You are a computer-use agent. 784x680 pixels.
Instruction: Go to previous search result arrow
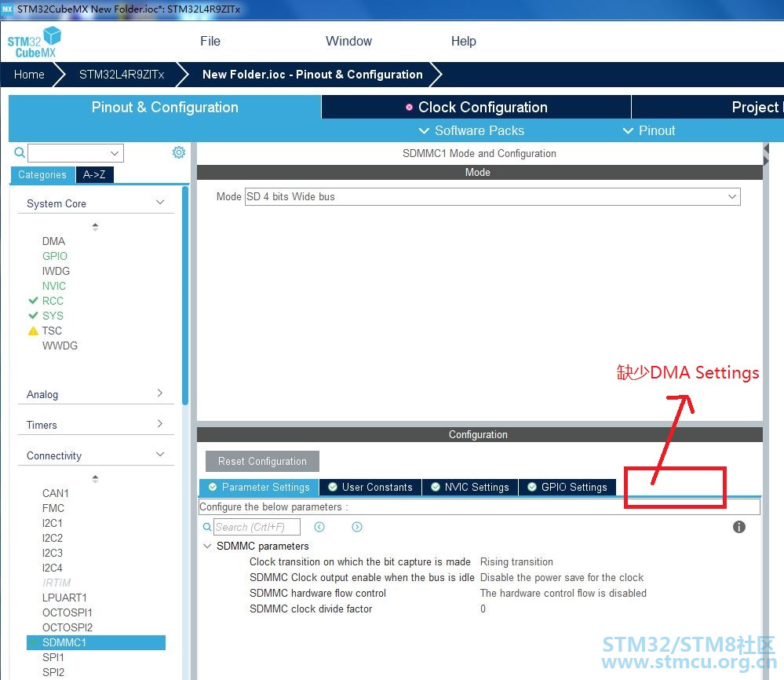click(319, 527)
